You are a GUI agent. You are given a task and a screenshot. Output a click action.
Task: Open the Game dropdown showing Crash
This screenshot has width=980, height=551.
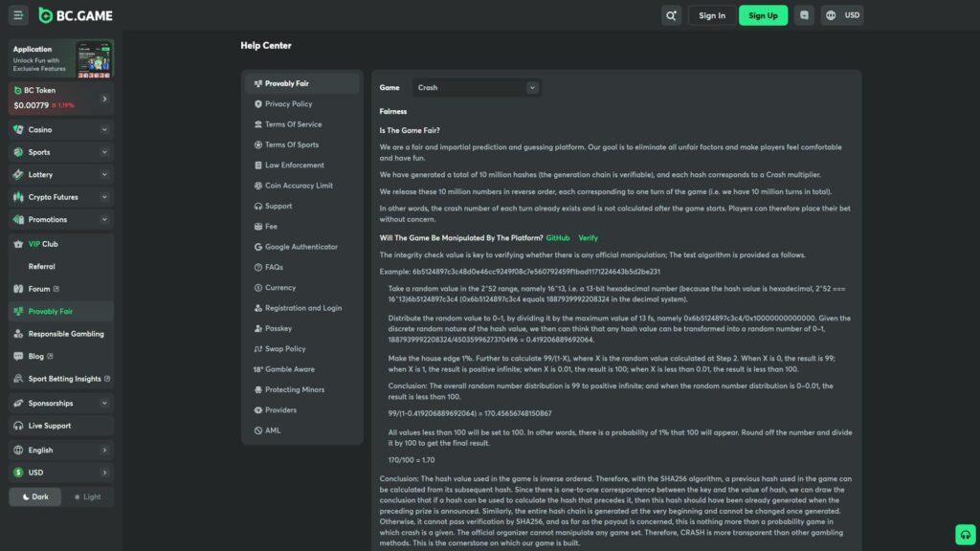click(477, 88)
